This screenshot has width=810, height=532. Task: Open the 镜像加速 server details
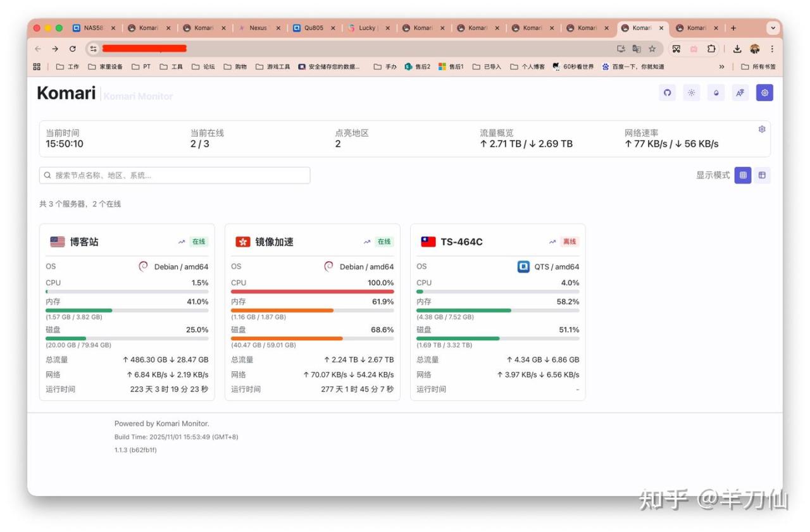(x=274, y=242)
